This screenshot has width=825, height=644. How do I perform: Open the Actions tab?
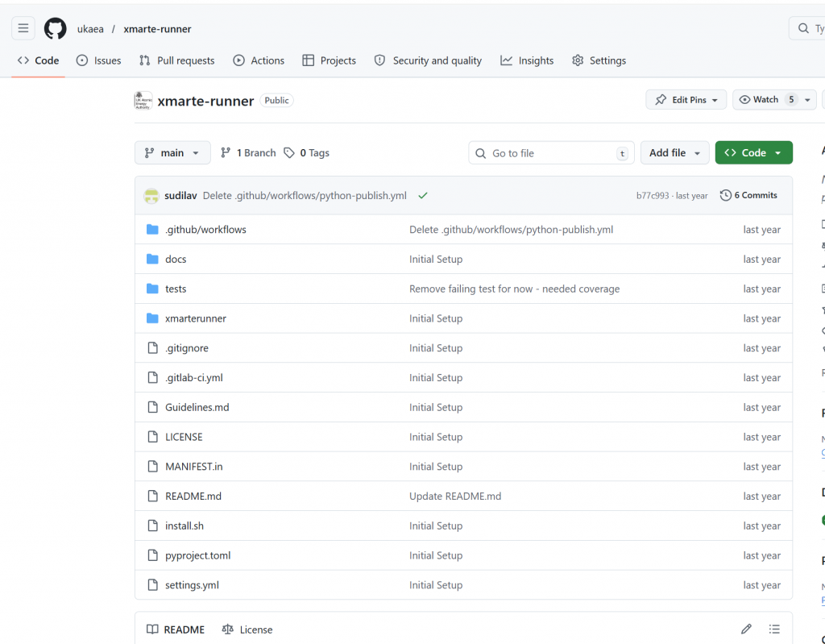pos(259,60)
